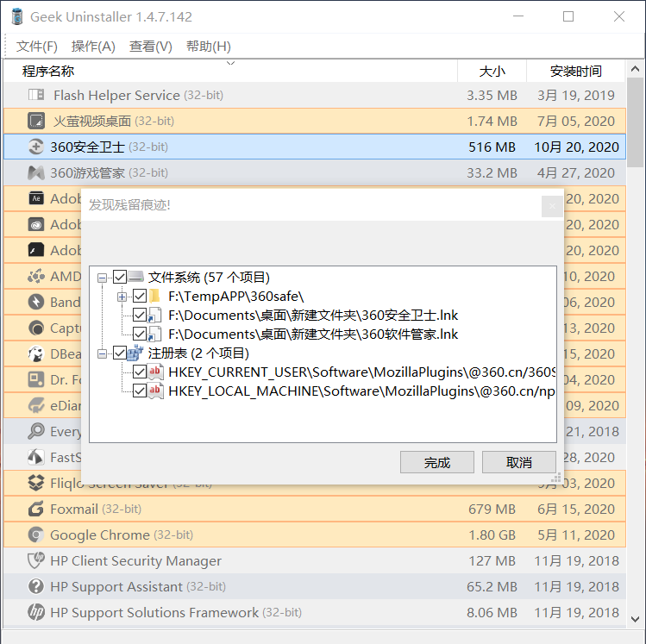Viewport: 646px width, 644px height.
Task: Click the folder icon for F:\TempAPP\360safe\
Action: 155,296
